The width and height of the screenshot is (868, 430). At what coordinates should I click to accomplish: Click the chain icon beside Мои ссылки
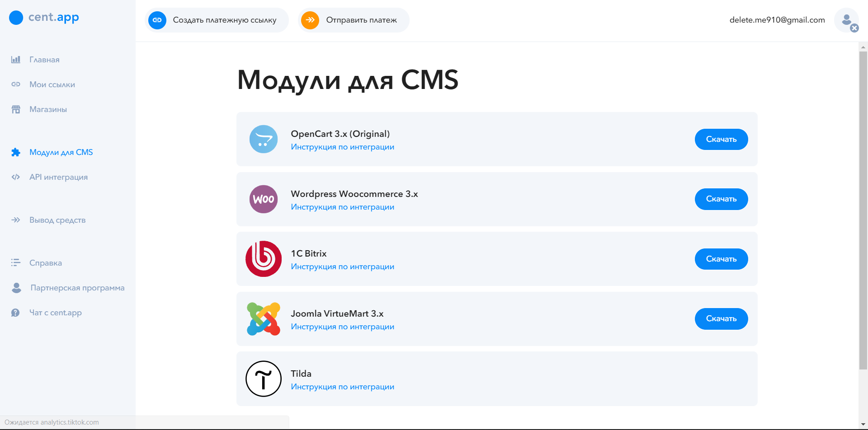pyautogui.click(x=16, y=84)
